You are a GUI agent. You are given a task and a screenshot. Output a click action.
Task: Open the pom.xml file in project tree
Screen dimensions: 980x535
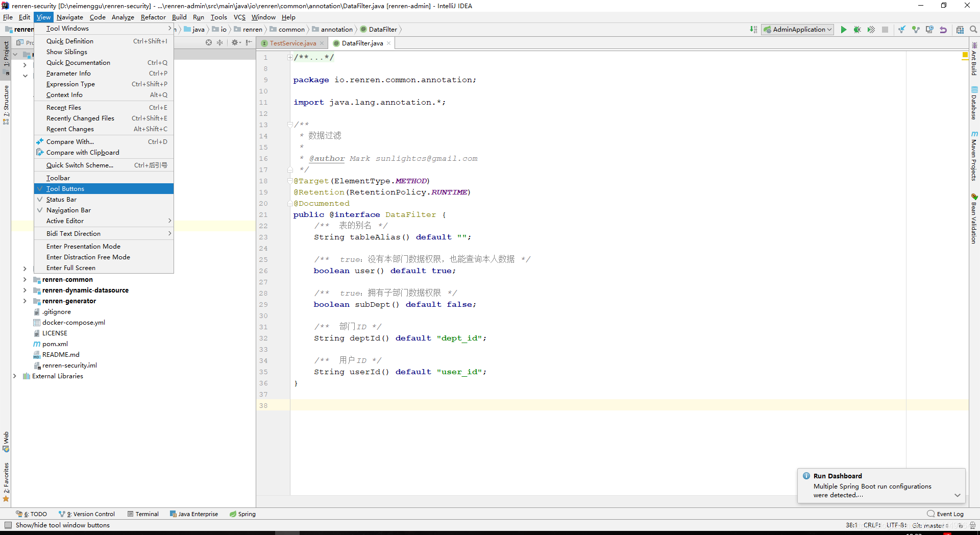tap(51, 344)
